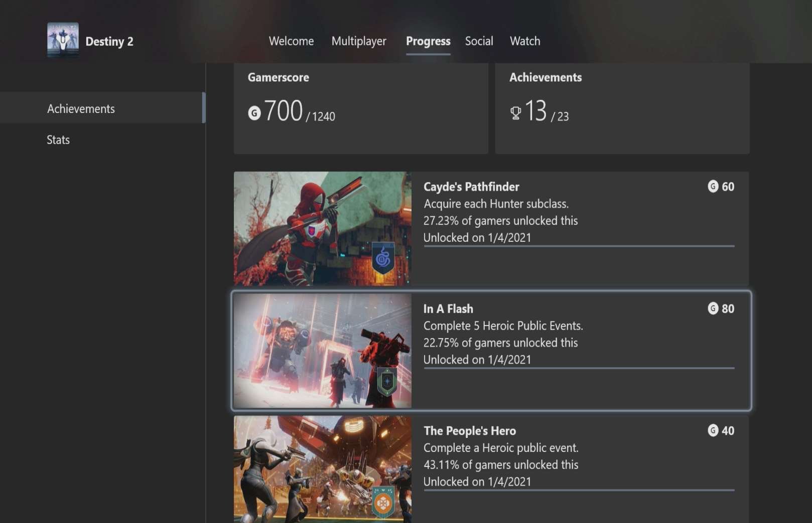Click the '/ 23' achievements total
Image resolution: width=812 pixels, height=523 pixels.
(x=560, y=116)
